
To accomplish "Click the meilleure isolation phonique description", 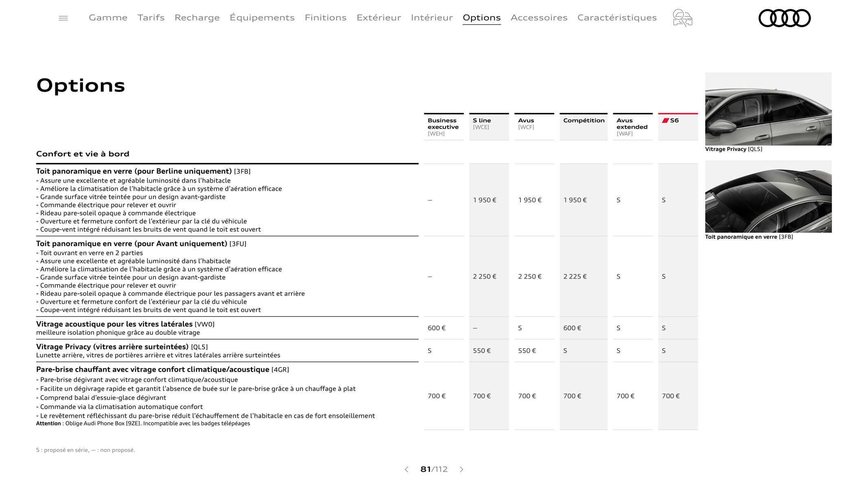I will pyautogui.click(x=118, y=333).
